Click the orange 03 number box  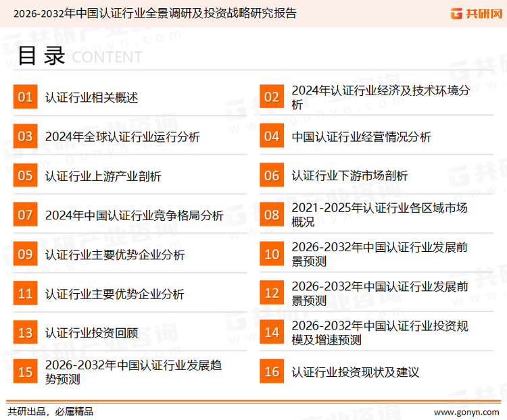[25, 136]
